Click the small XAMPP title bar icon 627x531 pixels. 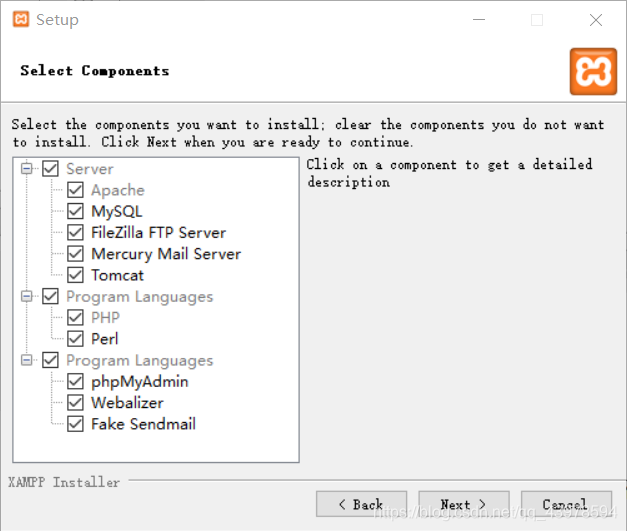point(21,19)
